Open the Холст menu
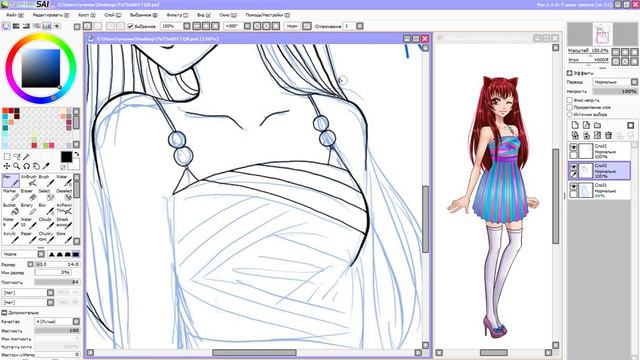 coord(87,15)
